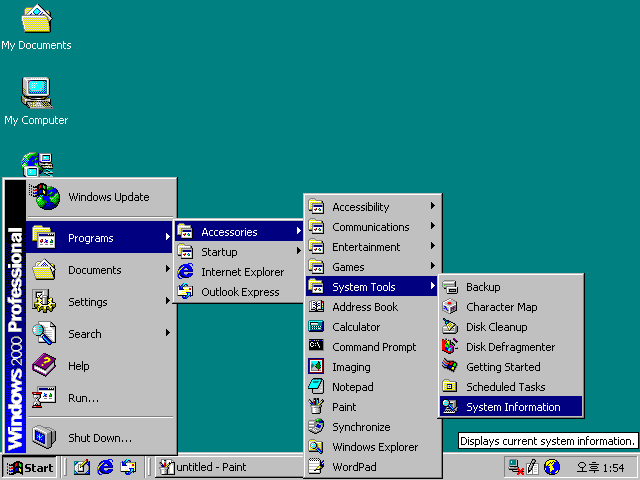Click the Run icon in Start menu
Image resolution: width=640 pixels, height=480 pixels.
tap(44, 397)
